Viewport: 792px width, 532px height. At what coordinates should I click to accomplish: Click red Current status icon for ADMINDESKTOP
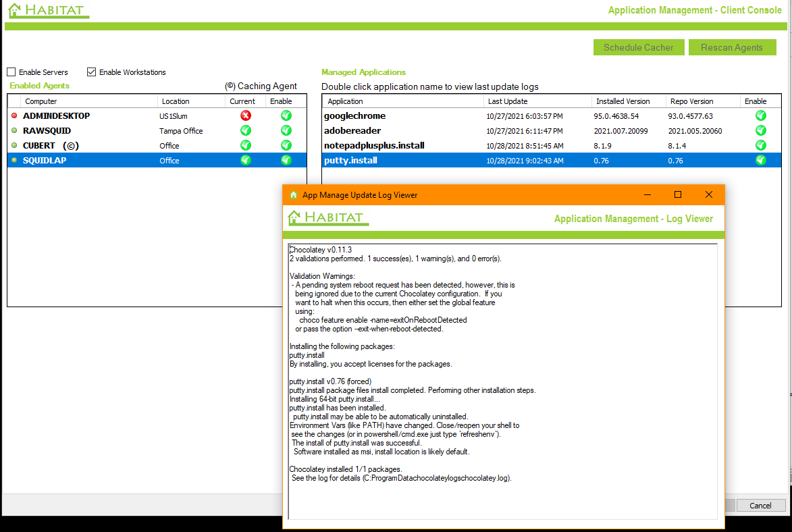(x=246, y=116)
